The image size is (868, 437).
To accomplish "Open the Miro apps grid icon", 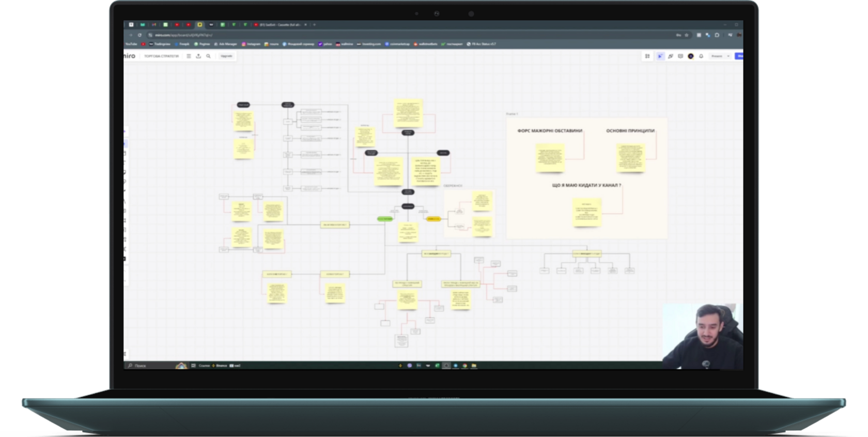I will click(647, 56).
